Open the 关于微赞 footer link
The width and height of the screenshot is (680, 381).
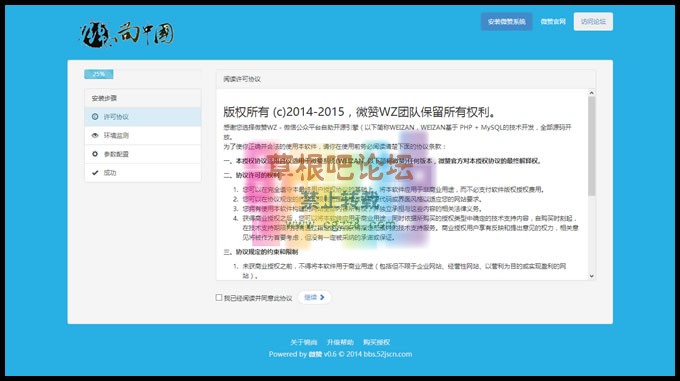pyautogui.click(x=304, y=342)
